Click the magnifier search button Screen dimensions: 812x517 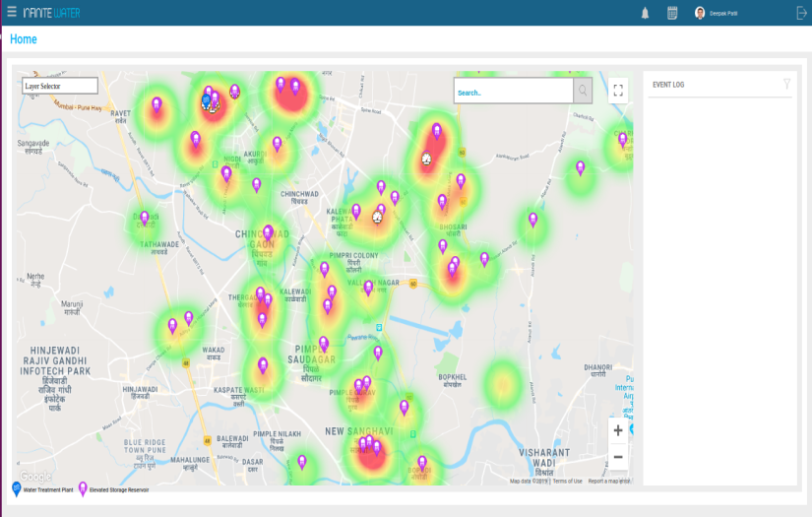pyautogui.click(x=583, y=91)
